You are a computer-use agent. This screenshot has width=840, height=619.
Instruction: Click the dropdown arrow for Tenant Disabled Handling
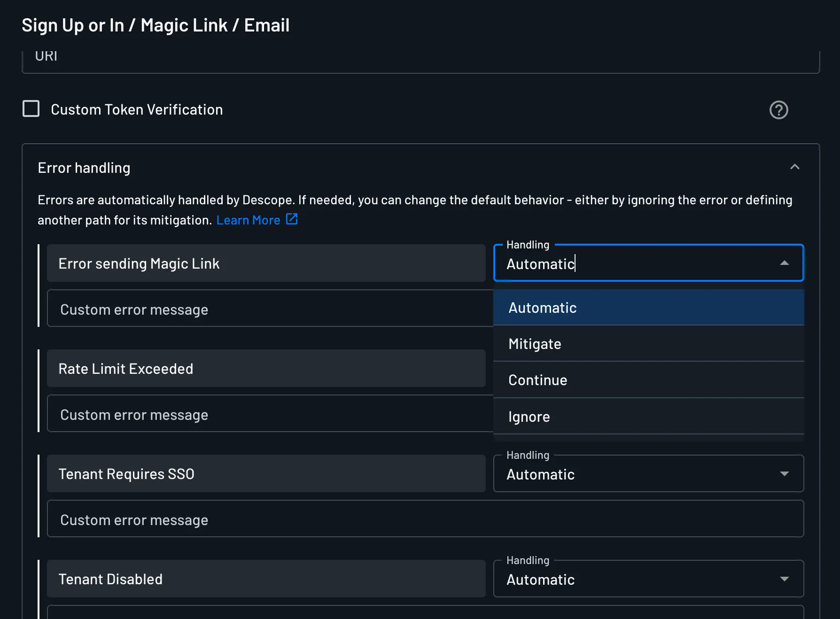[784, 579]
